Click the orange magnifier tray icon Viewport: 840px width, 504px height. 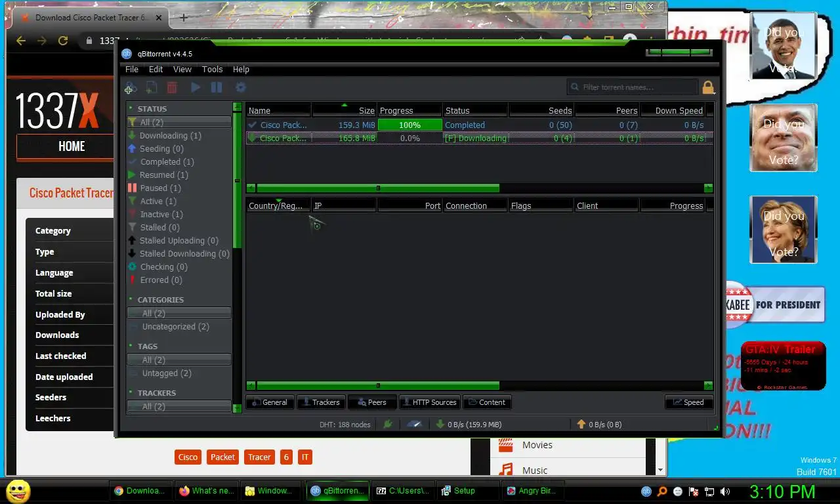click(662, 491)
